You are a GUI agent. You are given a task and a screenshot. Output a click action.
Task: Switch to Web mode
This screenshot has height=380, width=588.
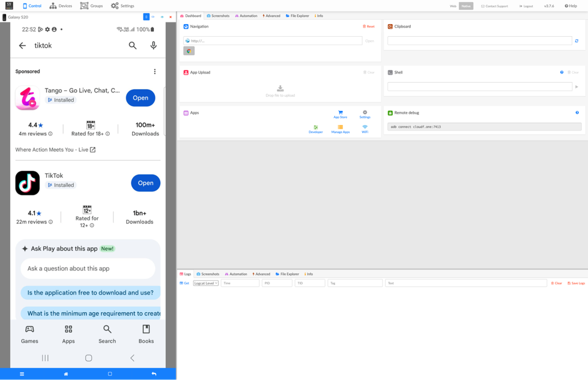[x=453, y=6]
